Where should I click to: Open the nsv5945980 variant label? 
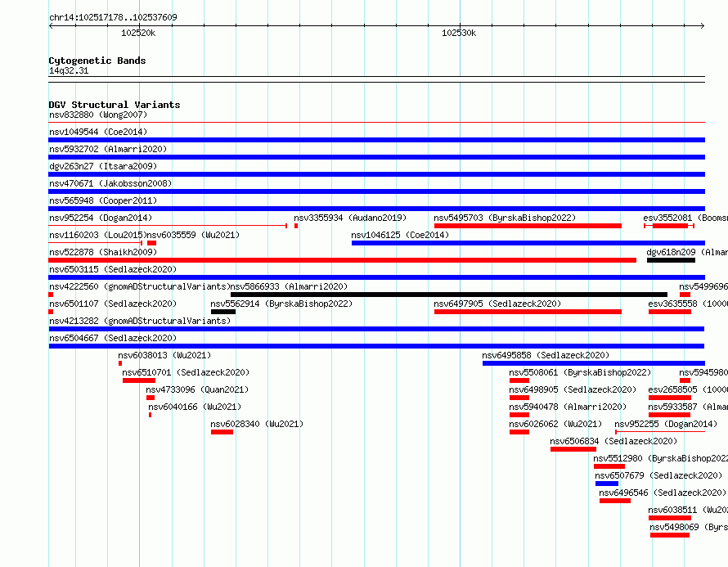703,372
